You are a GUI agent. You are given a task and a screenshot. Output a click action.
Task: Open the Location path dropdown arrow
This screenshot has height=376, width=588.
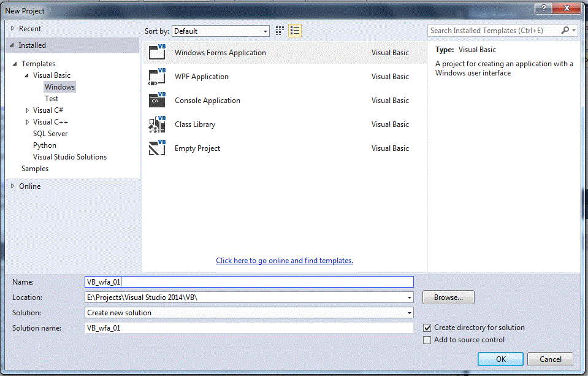point(409,297)
